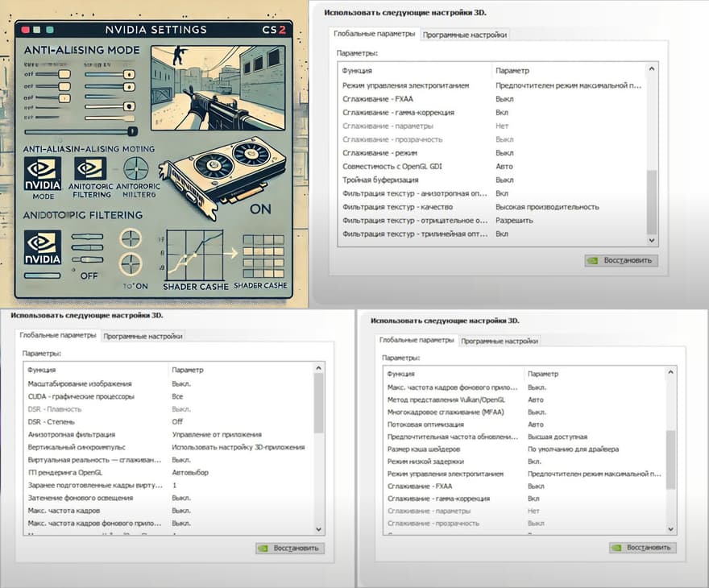Viewport: 709px width, 588px height.
Task: Open the Размер кэша шейдеров value dropdown
Action: coord(572,448)
